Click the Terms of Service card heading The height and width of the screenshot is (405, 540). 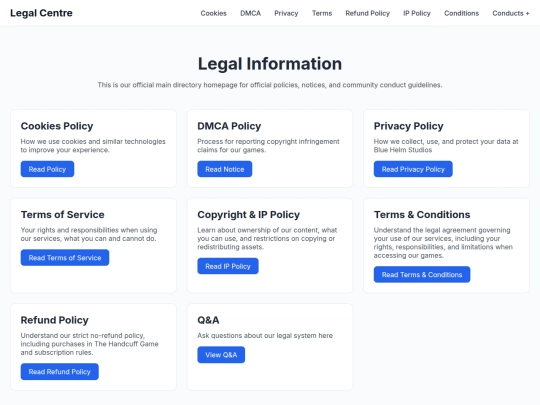point(62,215)
